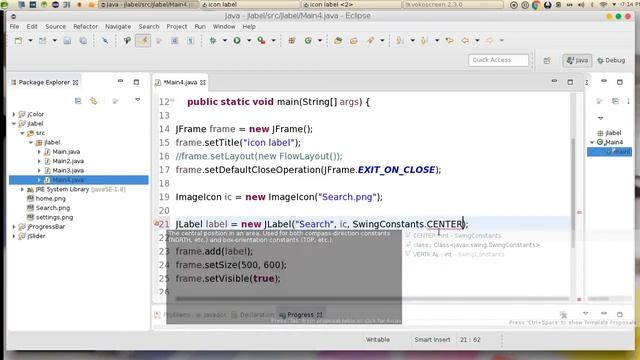
Task: Toggle Link with Editor in Package Explorer
Action: [94, 101]
